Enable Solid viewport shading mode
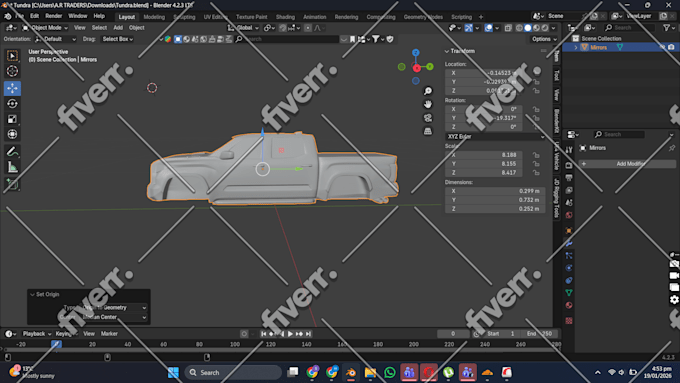The width and height of the screenshot is (680, 383). click(528, 28)
